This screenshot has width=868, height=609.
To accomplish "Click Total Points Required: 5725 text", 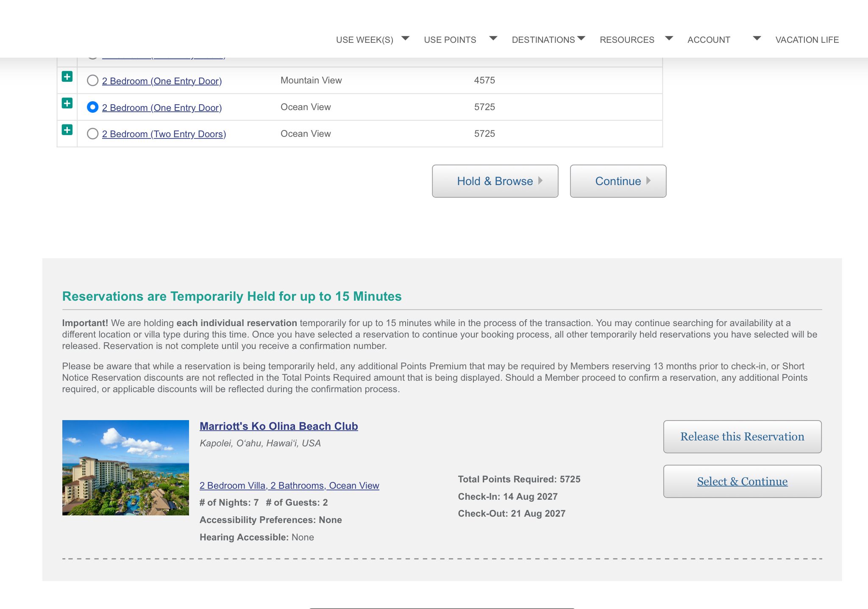I will [x=519, y=479].
